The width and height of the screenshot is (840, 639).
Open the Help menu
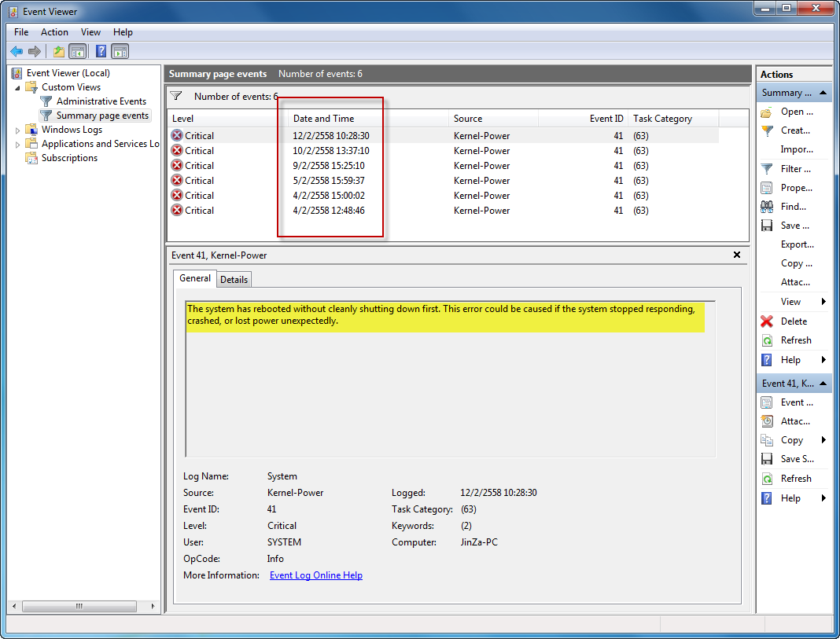pos(123,32)
